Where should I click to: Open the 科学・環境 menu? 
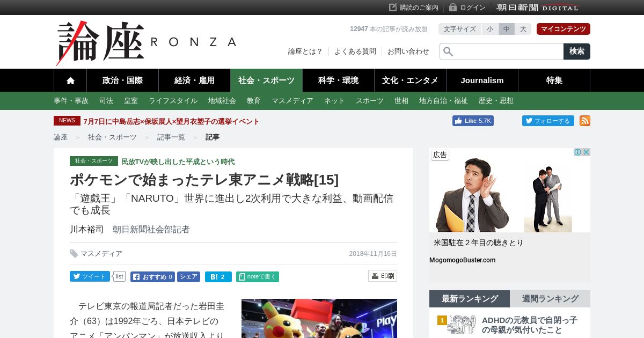click(x=338, y=80)
